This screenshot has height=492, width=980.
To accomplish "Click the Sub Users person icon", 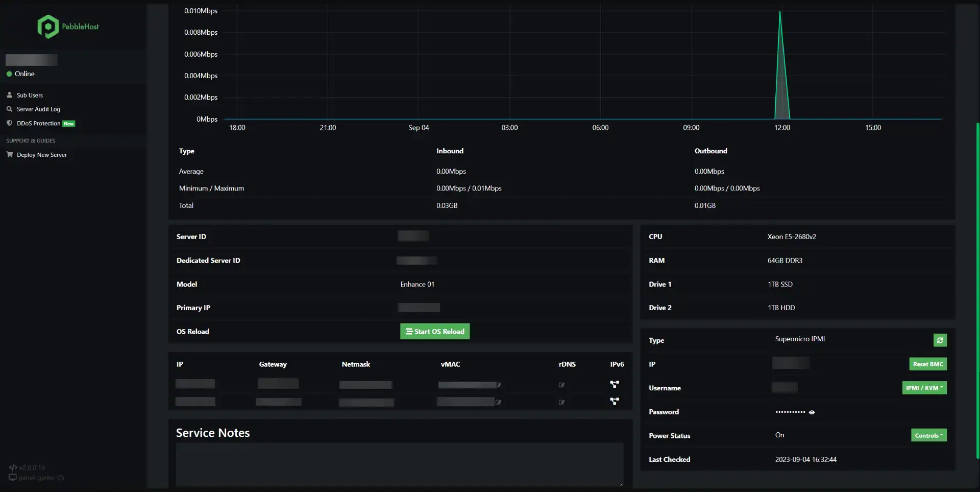I will pos(9,95).
